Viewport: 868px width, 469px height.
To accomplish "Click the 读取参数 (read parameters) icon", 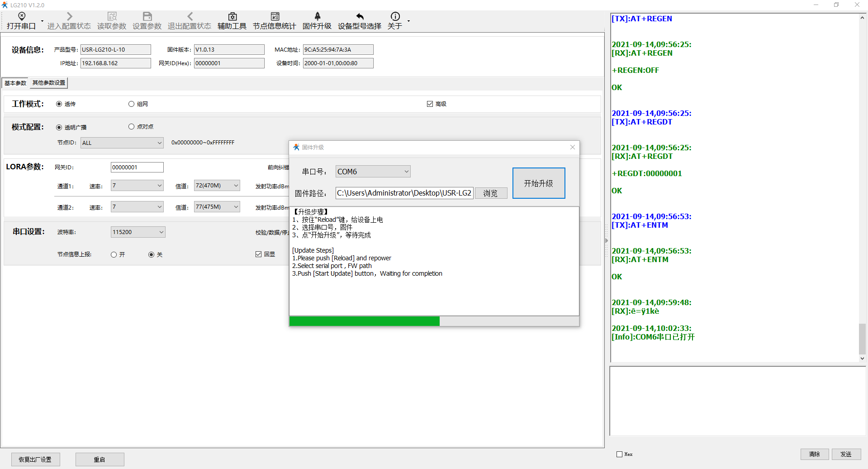I will pos(112,17).
